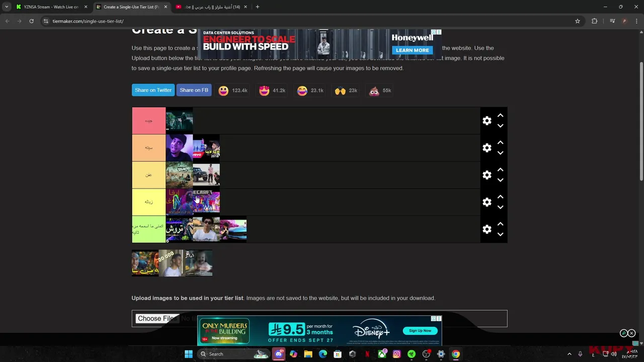Move the pink top tier row down
This screenshot has height=362, width=644.
click(x=500, y=126)
